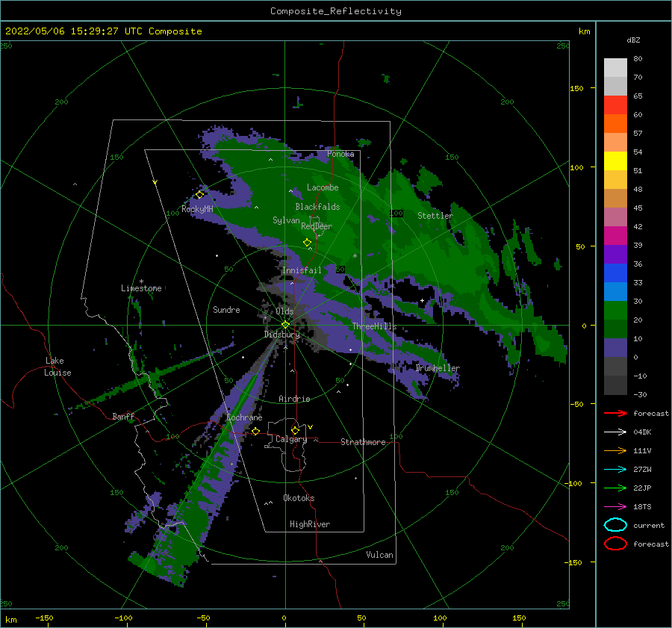Click the orange 111V arrow legend icon

pyautogui.click(x=615, y=450)
